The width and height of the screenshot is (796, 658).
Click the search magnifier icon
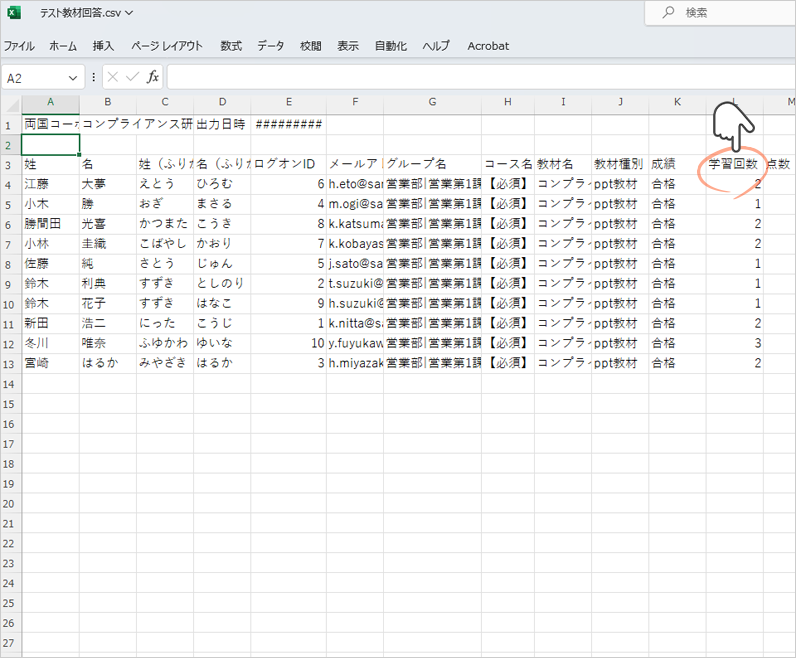(669, 12)
